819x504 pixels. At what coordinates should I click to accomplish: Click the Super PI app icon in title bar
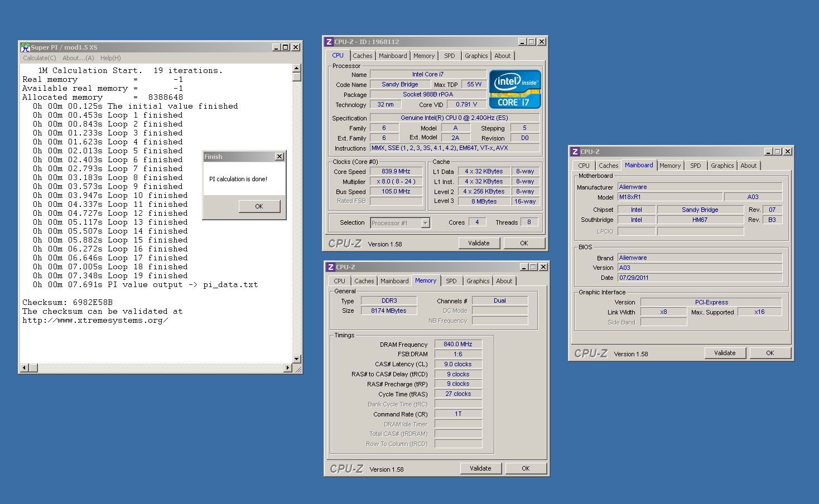(x=25, y=47)
